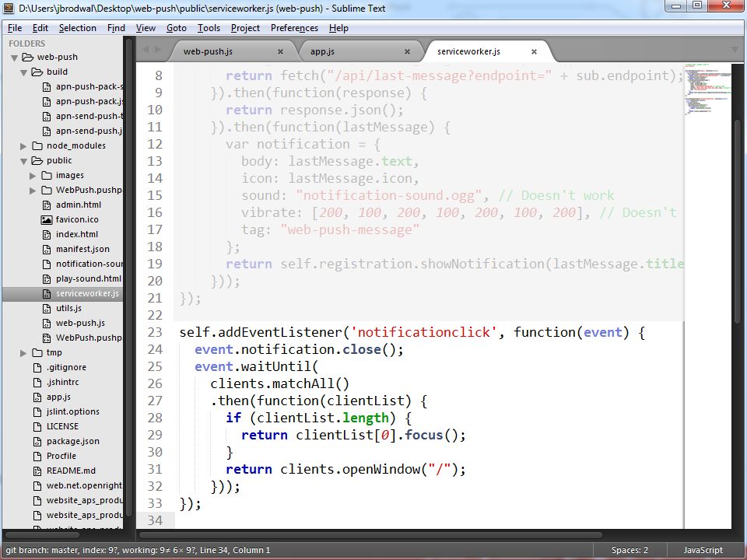Click the Procfile file icon
This screenshot has height=560, width=747.
[x=37, y=457]
